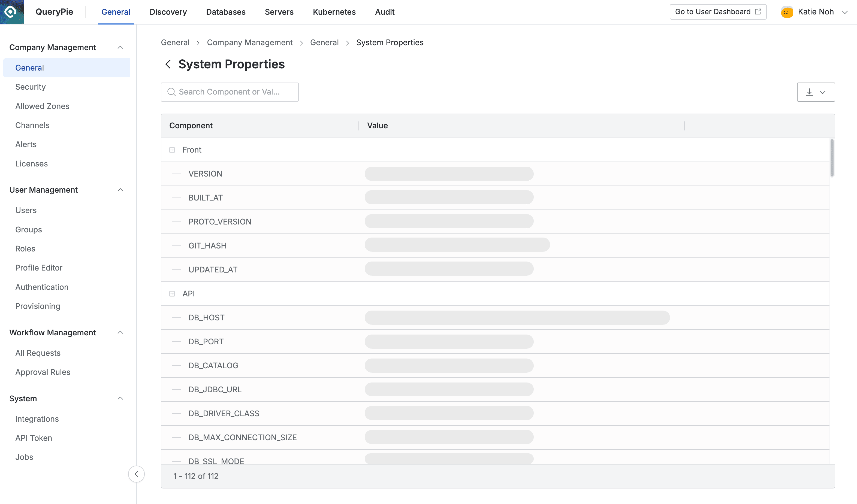Click Company Management breadcrumb link
The height and width of the screenshot is (504, 857).
tap(250, 42)
